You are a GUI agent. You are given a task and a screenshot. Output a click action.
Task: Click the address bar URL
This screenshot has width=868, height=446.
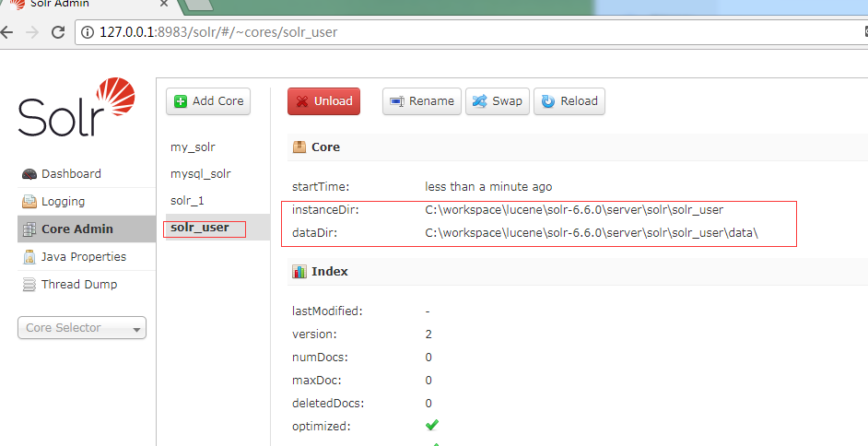coord(218,32)
